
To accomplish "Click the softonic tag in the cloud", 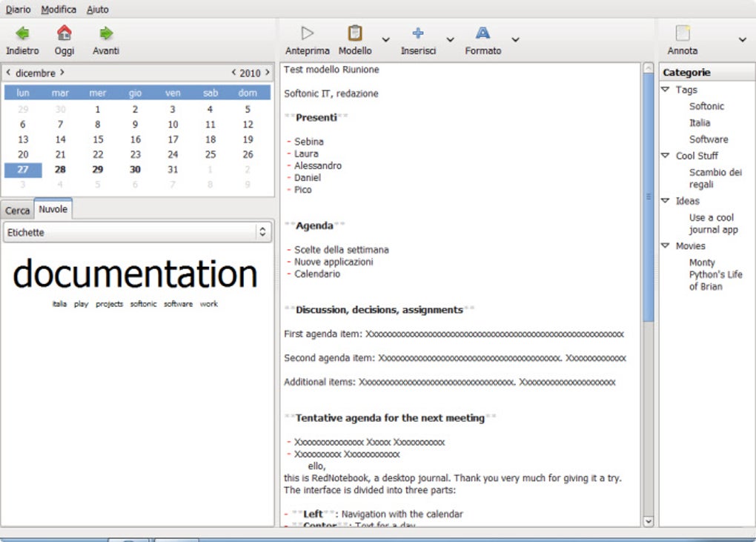I will coord(143,304).
